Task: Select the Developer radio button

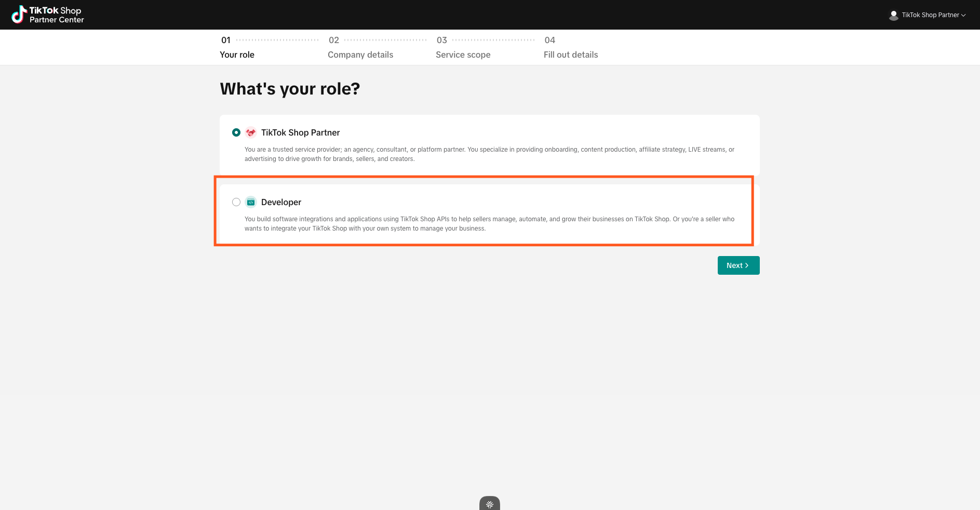Action: 236,202
